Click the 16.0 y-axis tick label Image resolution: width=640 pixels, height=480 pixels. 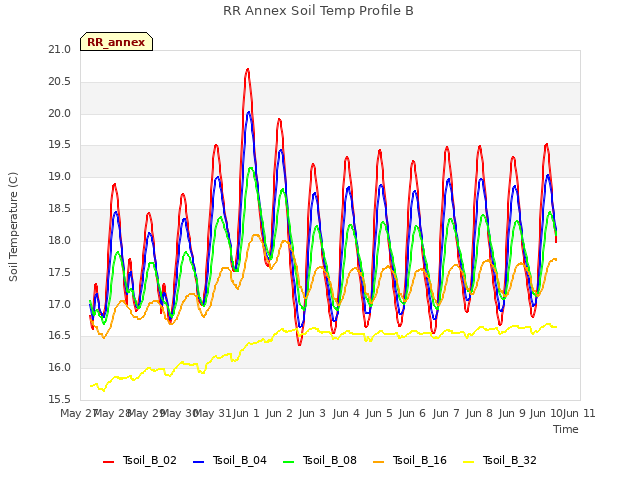pos(60,368)
